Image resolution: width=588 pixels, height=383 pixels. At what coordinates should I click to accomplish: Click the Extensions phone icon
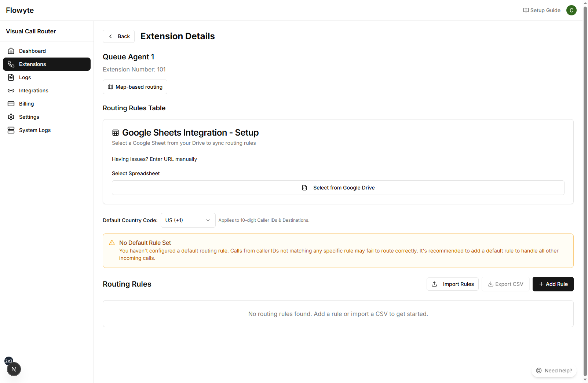[11, 64]
